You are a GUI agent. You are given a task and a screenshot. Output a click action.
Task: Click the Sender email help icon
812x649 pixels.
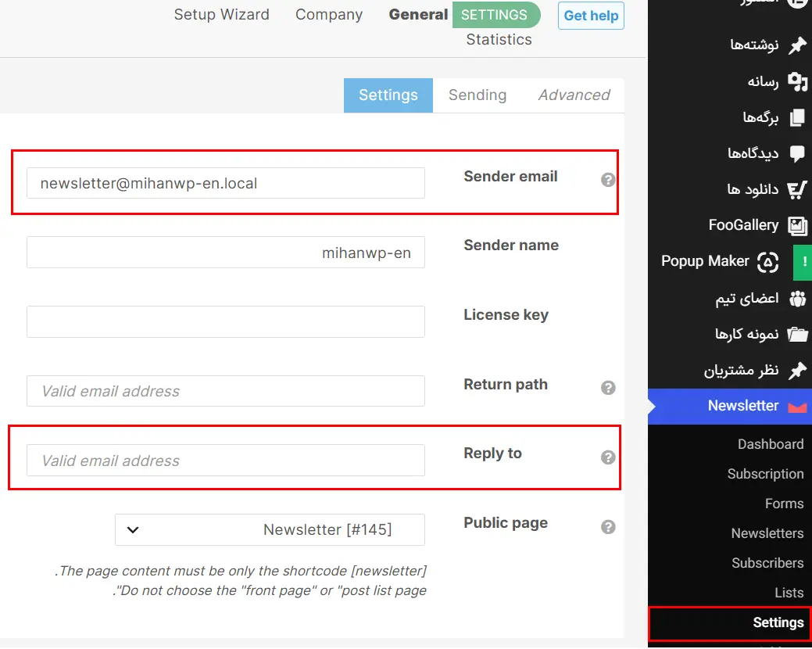click(608, 180)
